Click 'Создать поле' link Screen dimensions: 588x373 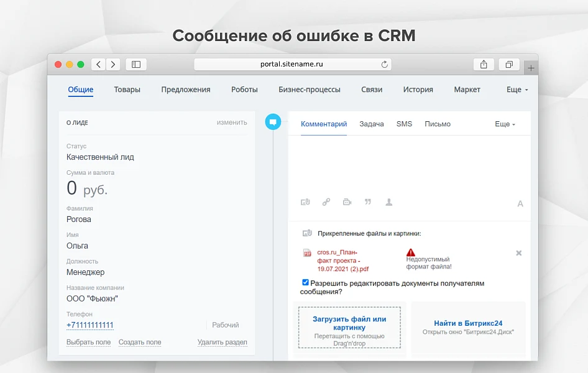140,343
